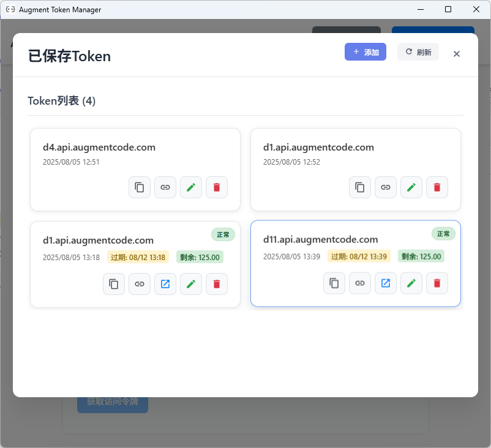Open external portal for d11.api.augmentcode.com
This screenshot has height=448, width=491.
pyautogui.click(x=386, y=283)
